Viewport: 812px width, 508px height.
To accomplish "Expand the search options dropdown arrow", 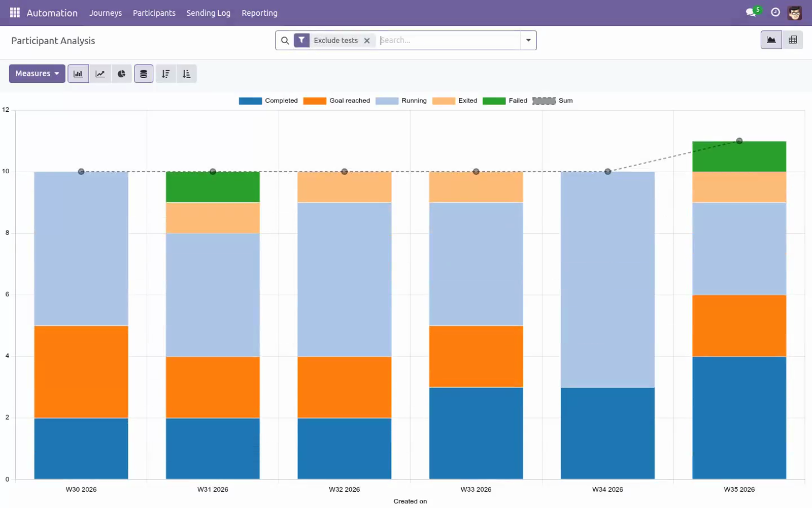I will click(x=528, y=40).
